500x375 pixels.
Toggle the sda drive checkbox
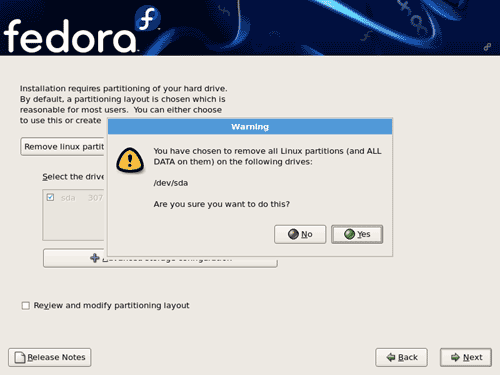pos(50,197)
